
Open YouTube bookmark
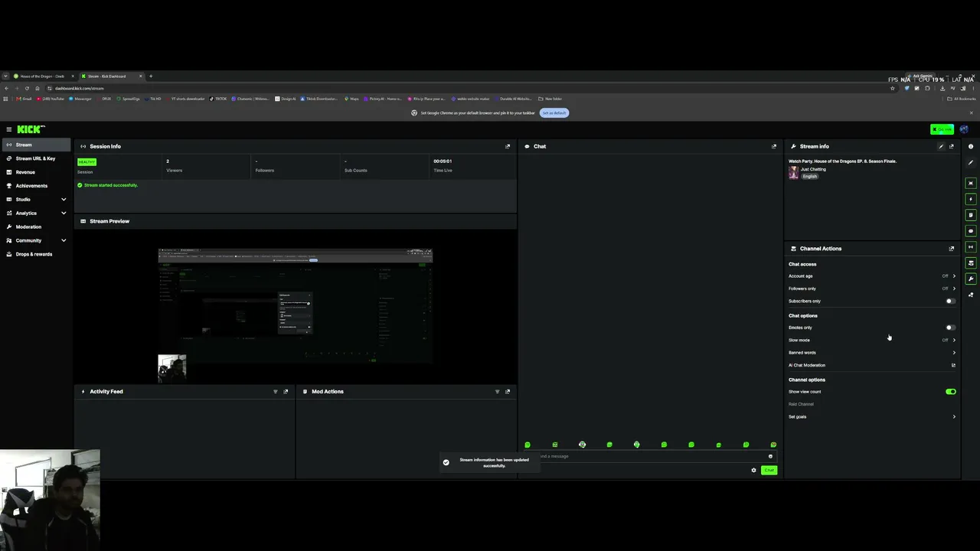tap(51, 99)
